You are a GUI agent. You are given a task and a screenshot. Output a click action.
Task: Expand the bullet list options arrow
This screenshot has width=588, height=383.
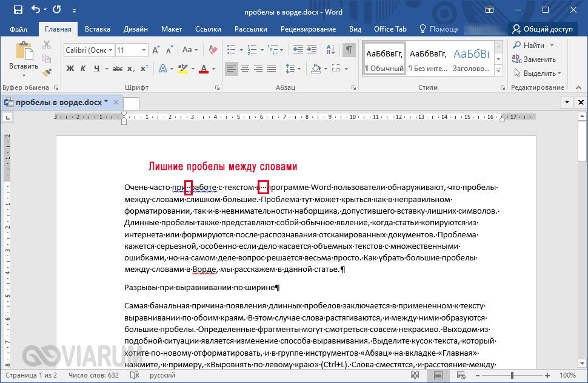pyautogui.click(x=241, y=50)
